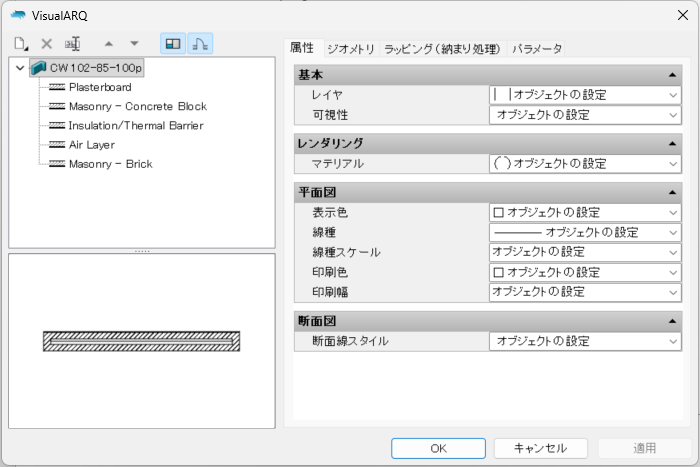
Task: Click the 線種スケール property label
Action: [x=346, y=252]
